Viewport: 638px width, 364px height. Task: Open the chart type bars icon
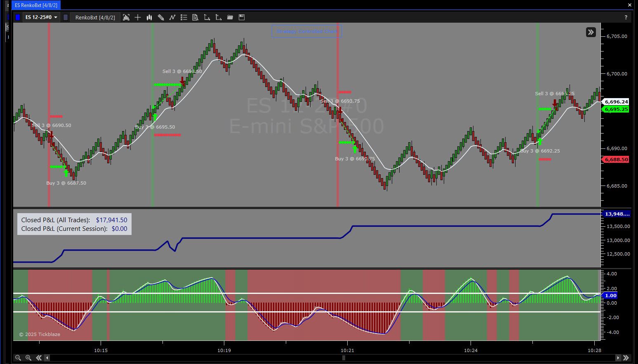[x=149, y=17]
